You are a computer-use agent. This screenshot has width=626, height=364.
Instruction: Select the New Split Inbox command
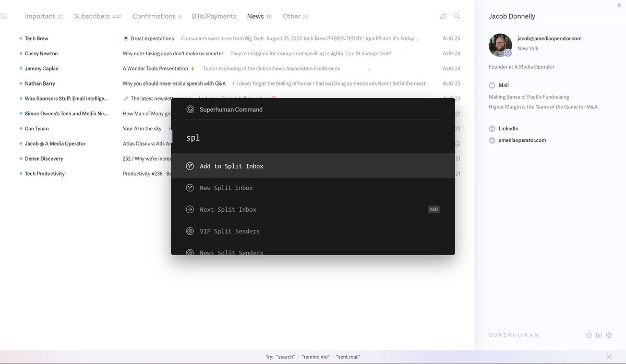tap(313, 188)
